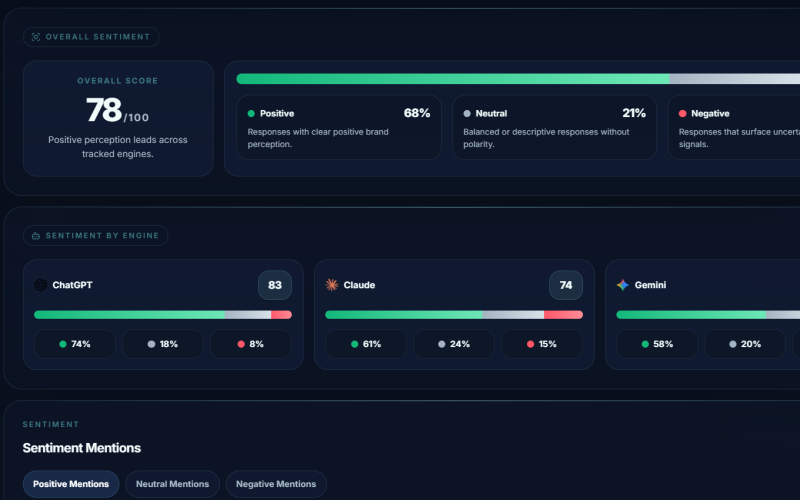The width and height of the screenshot is (800, 500).
Task: Click the red dot beside Negative
Action: (683, 113)
